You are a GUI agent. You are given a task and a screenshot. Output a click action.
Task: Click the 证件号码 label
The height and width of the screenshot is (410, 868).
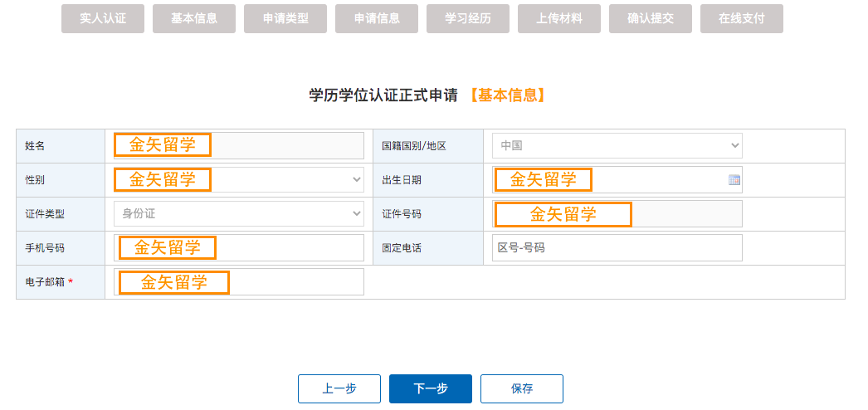(x=402, y=214)
